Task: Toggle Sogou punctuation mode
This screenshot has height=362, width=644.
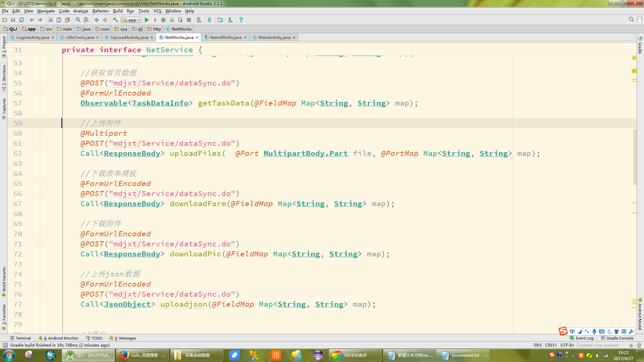Action: click(587, 331)
